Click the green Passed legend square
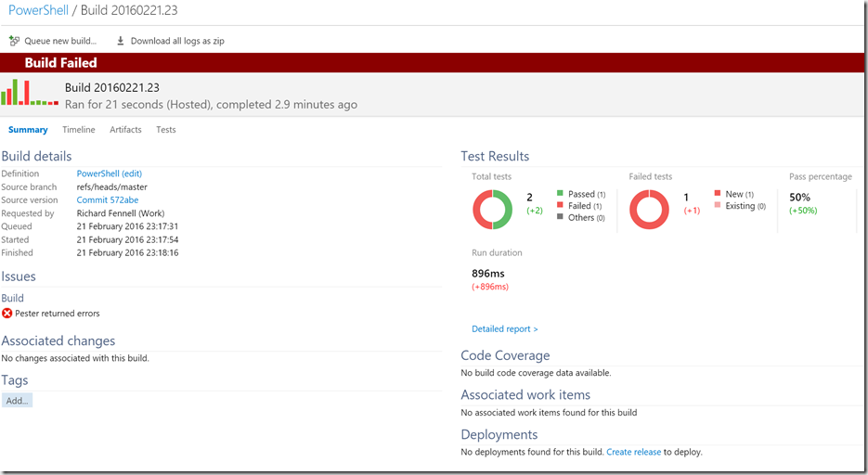The width and height of the screenshot is (868, 475). point(560,194)
